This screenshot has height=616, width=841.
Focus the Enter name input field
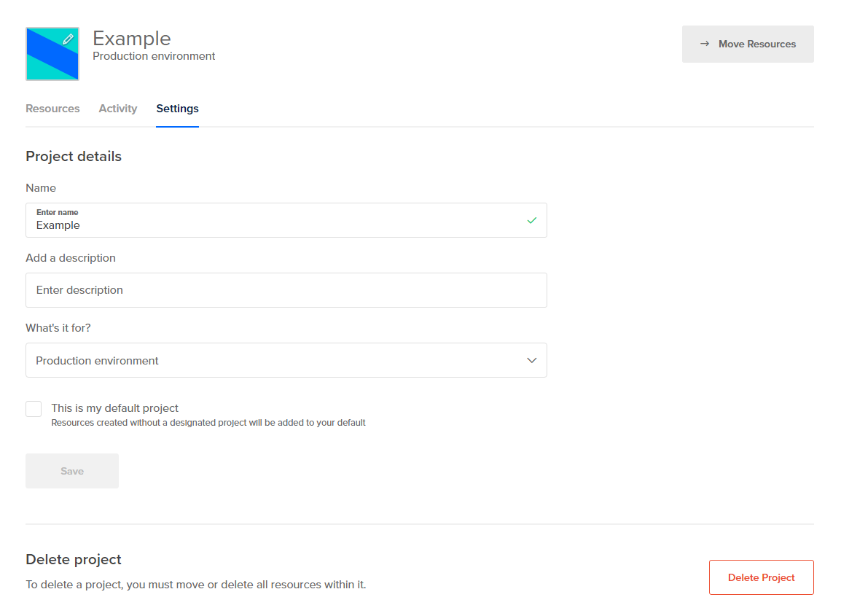point(286,220)
